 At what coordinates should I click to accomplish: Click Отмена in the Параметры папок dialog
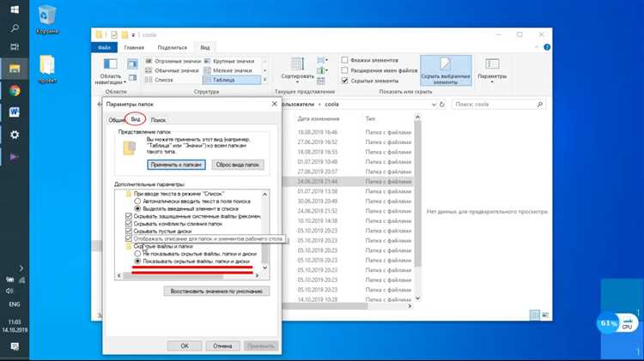222,346
